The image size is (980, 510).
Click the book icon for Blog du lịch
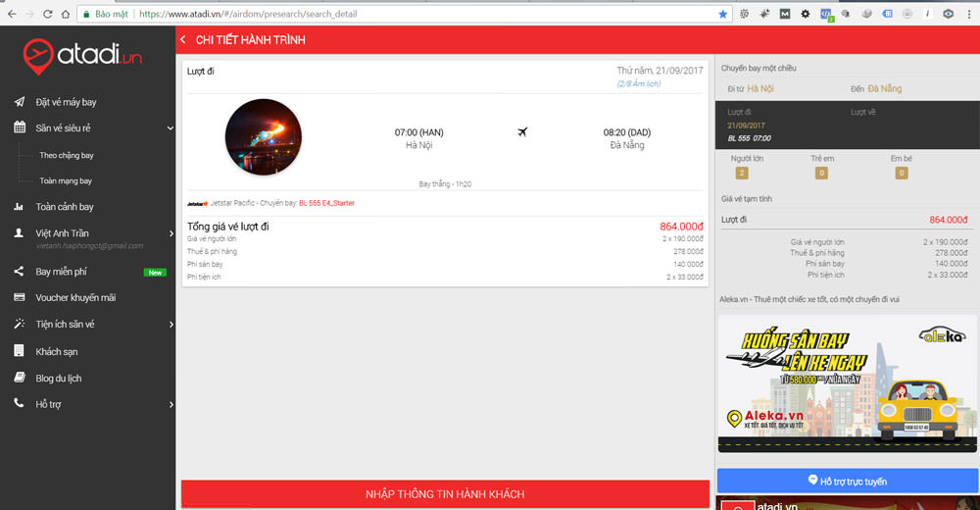point(19,378)
